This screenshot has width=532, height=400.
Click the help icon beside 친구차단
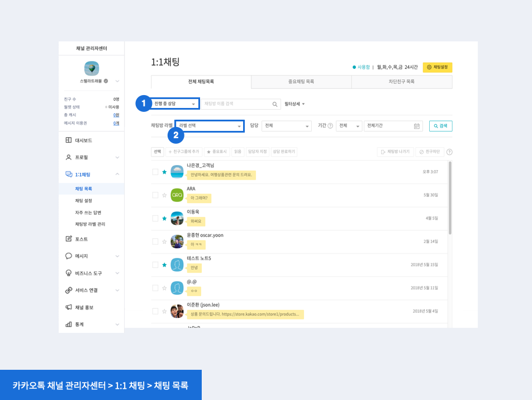(x=449, y=152)
